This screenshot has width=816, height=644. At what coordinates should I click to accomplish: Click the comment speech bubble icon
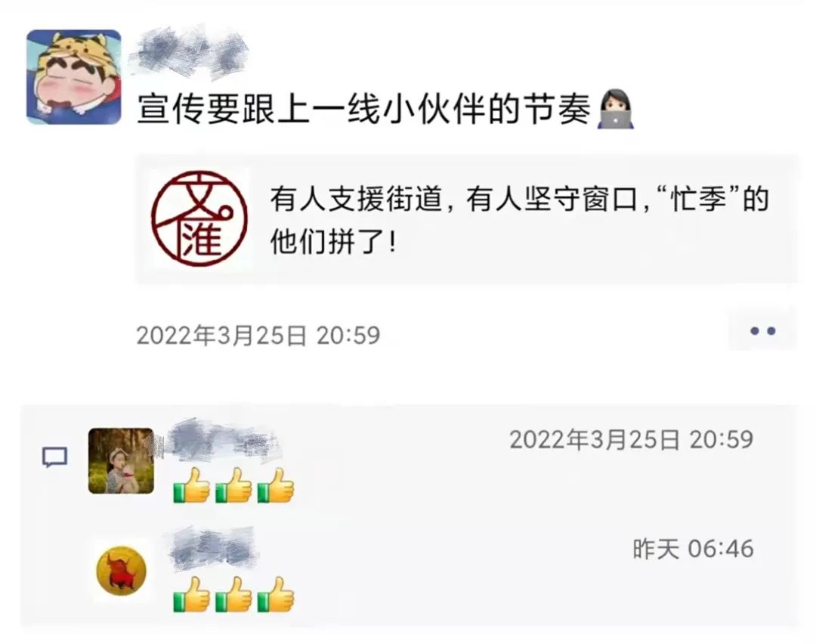pyautogui.click(x=54, y=457)
